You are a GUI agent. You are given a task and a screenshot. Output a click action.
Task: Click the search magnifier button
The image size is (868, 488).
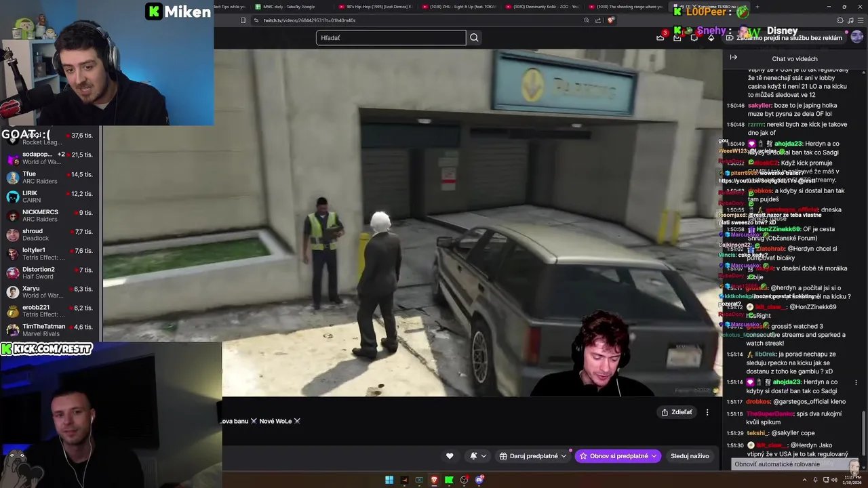pos(474,38)
